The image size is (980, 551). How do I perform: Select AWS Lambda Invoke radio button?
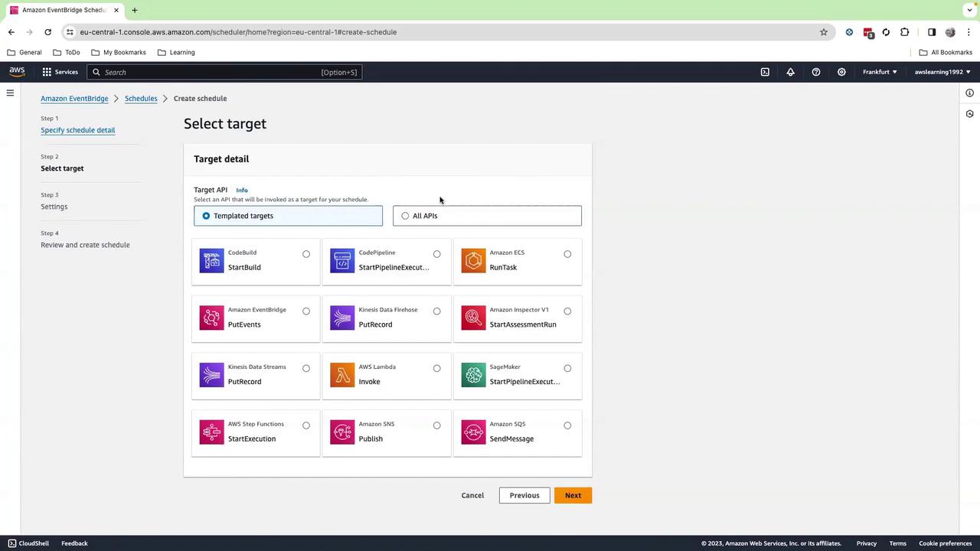point(436,368)
